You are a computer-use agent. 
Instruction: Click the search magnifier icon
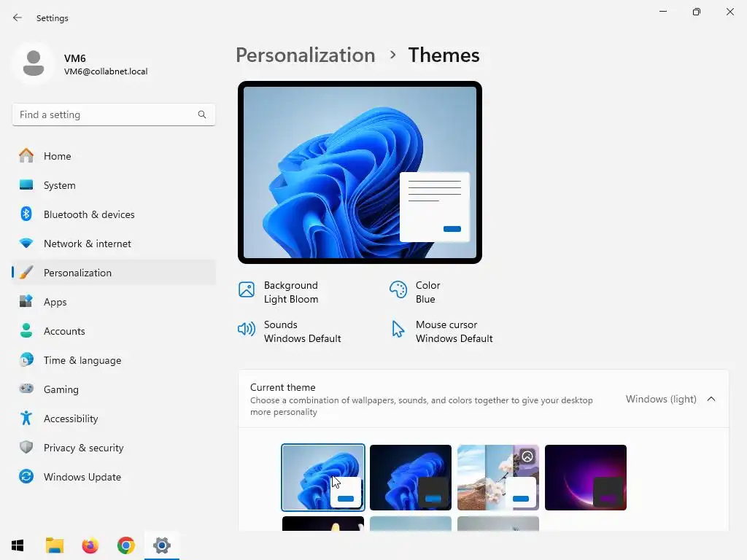(x=202, y=114)
